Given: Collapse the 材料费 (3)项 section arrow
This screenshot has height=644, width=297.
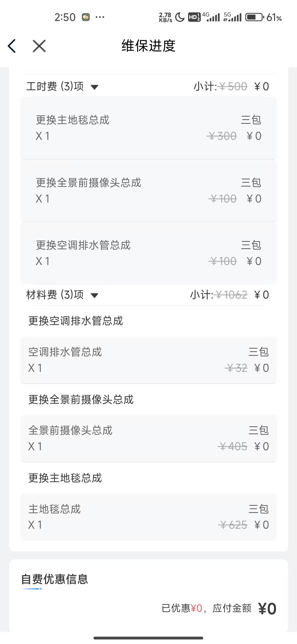Looking at the screenshot, I should click(x=95, y=296).
